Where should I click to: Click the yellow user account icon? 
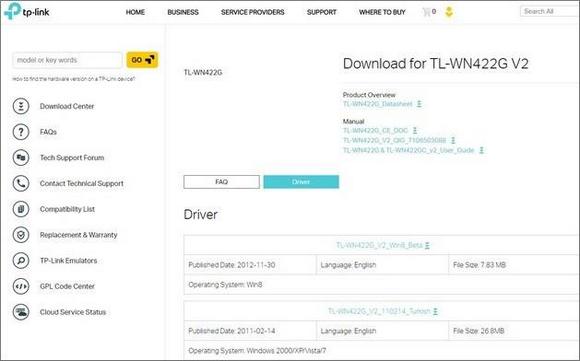tap(449, 12)
